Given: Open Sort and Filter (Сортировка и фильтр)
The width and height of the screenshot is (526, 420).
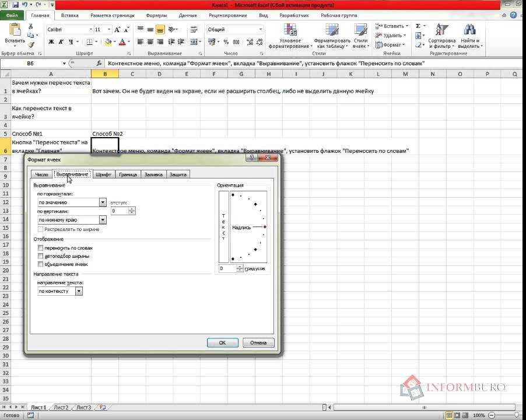Looking at the screenshot, I should [441, 36].
